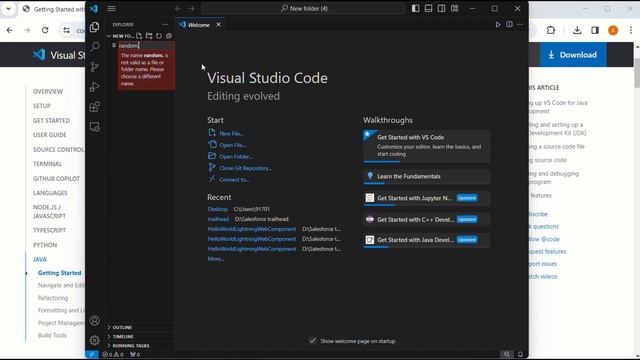Open the Search view in activity bar
This screenshot has height=360, width=640.
click(95, 47)
